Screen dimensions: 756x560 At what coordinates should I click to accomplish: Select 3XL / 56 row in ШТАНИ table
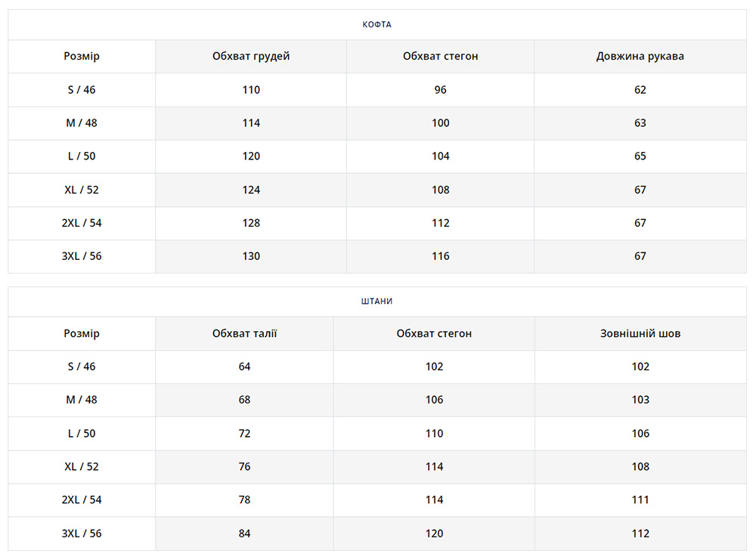pyautogui.click(x=82, y=534)
